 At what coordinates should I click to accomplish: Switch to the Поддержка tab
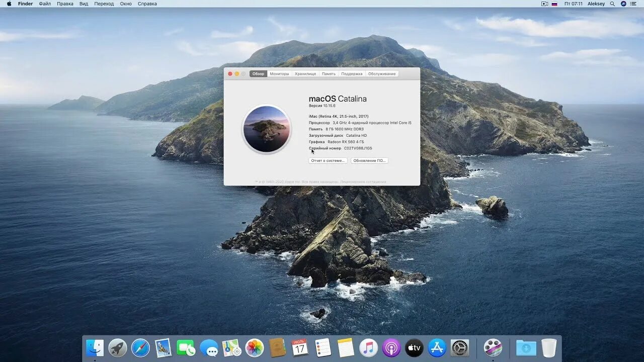tap(352, 74)
